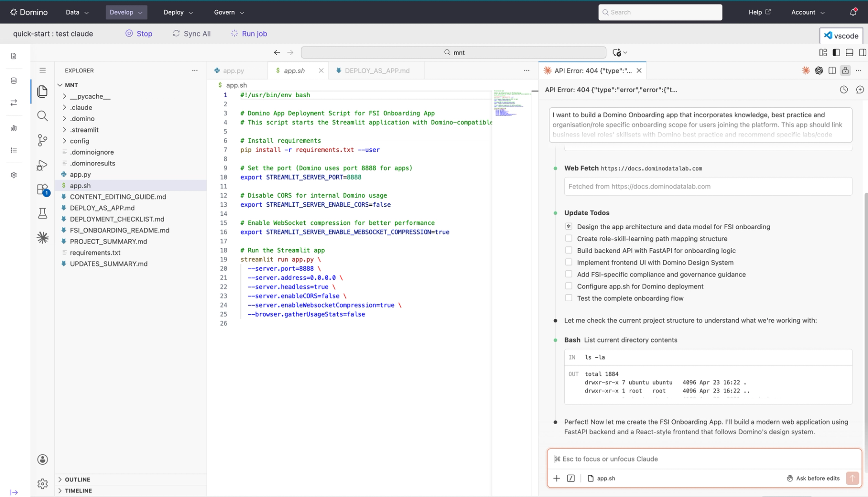868x497 pixels.
Task: Expand the OUTLINE section
Action: [x=130, y=479]
